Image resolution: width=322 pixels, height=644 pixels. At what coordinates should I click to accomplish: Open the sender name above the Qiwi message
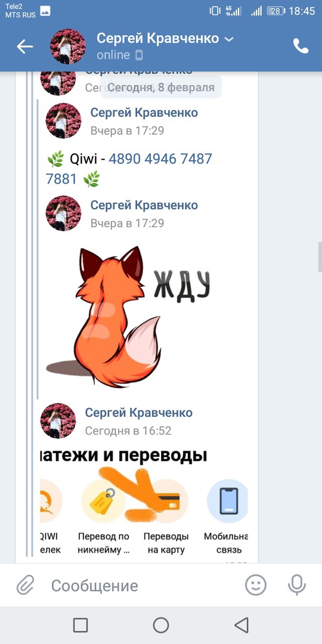(144, 112)
